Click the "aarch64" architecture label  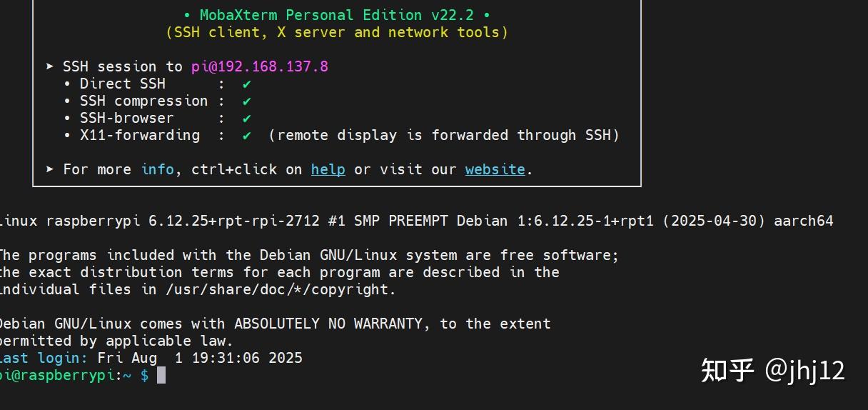coord(803,221)
